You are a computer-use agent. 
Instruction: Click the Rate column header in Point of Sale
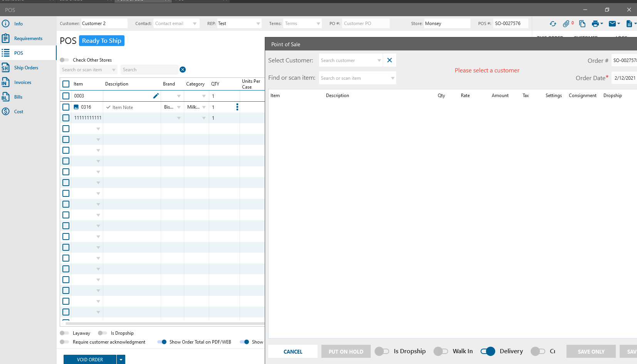tap(465, 96)
